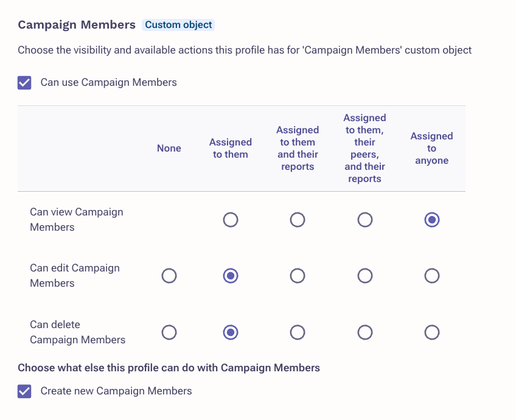Click the Can use Campaign Members label
Image resolution: width=516 pixels, height=420 pixels.
coord(108,82)
